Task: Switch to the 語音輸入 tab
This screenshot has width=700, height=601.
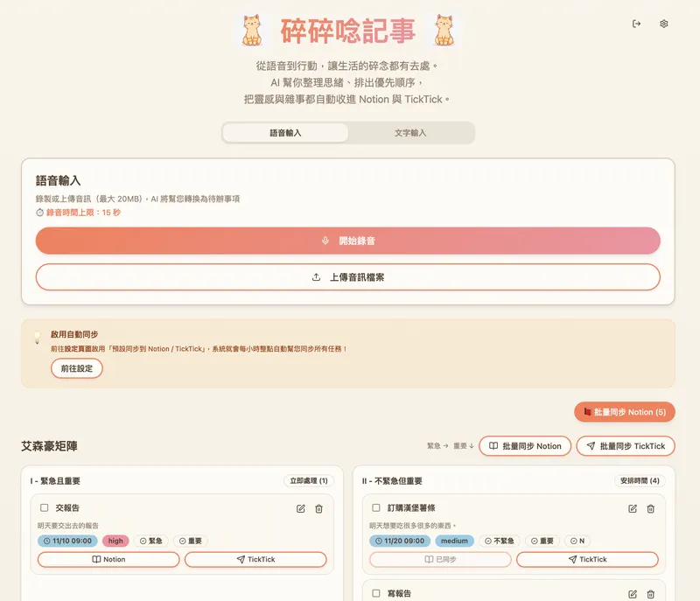Action: click(286, 133)
